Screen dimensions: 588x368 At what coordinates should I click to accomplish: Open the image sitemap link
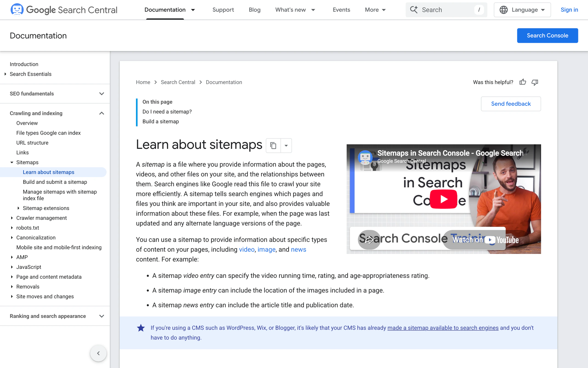point(266,250)
